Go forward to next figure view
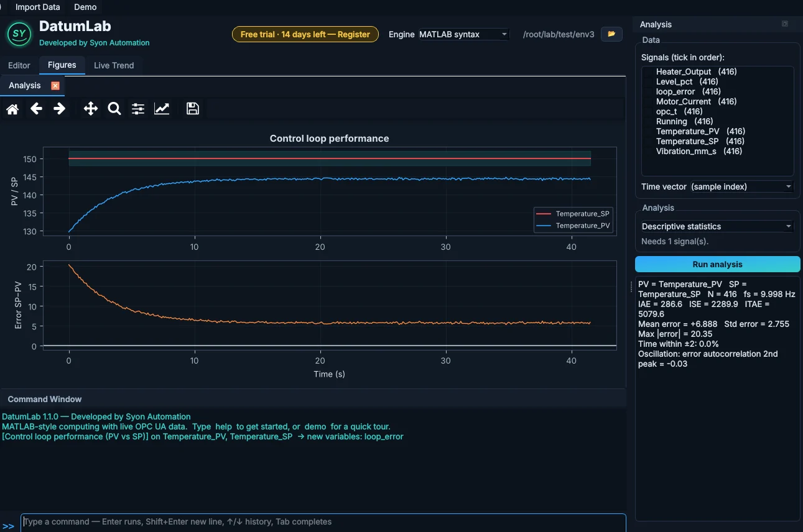Viewport: 803px width, 532px height. [x=60, y=109]
